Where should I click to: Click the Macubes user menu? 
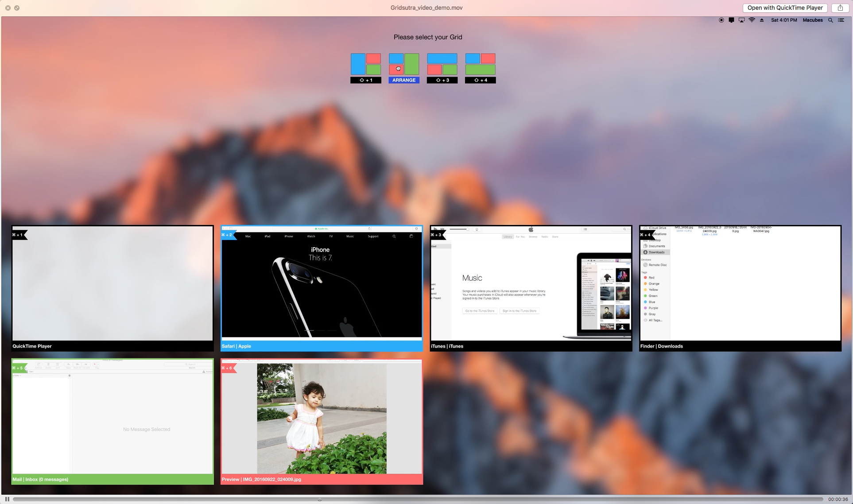812,20
